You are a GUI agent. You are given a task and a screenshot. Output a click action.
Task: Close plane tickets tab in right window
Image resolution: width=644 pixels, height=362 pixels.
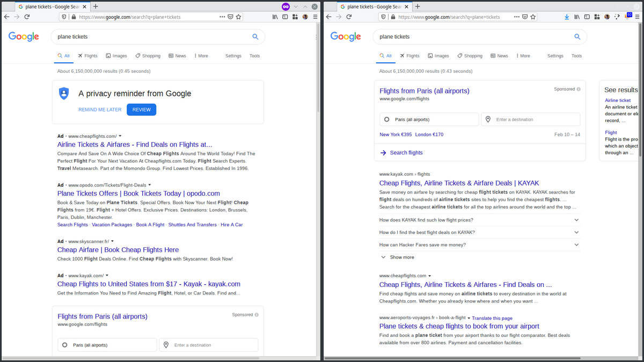click(x=407, y=6)
